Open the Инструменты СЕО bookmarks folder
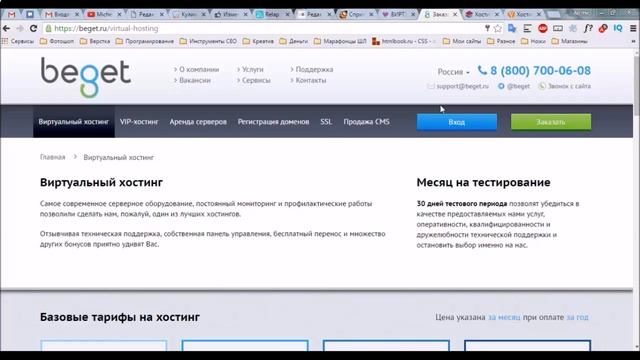 (x=208, y=41)
